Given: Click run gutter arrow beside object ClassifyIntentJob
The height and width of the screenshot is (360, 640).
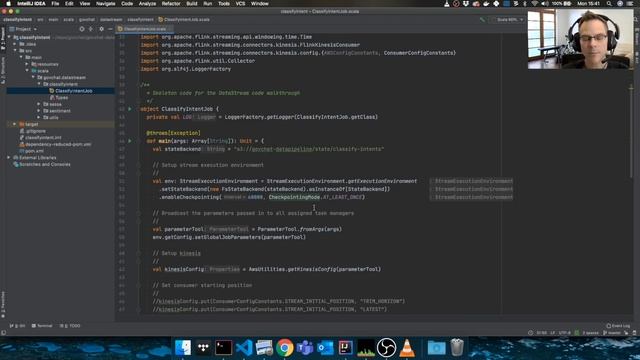Looking at the screenshot, I should click(130, 109).
